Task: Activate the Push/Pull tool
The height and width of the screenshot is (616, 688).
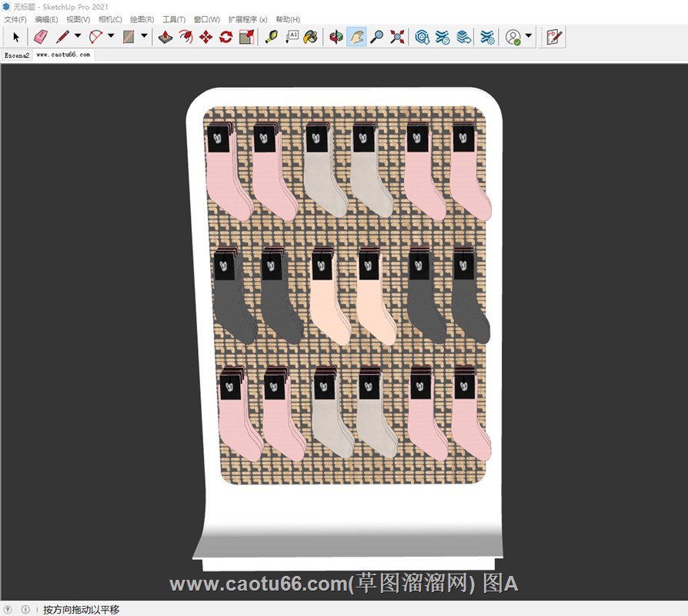Action: (165, 36)
